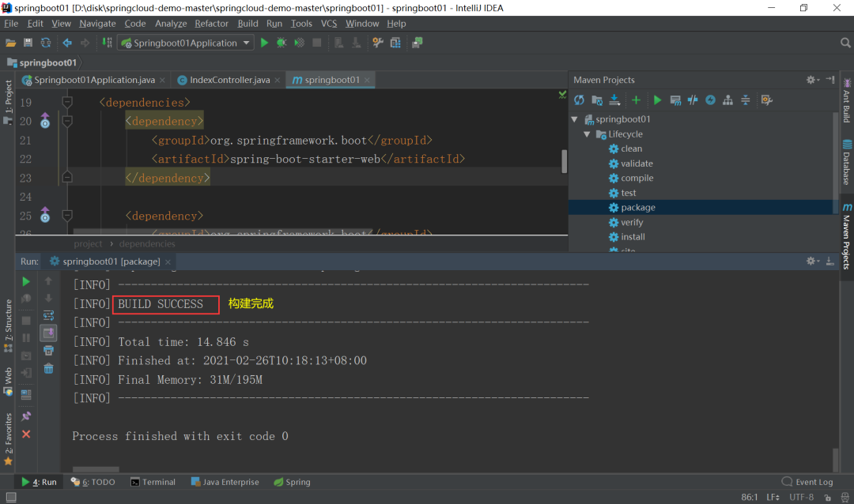Click the Debug bug icon in the toolbar
The image size is (854, 504).
click(x=282, y=43)
